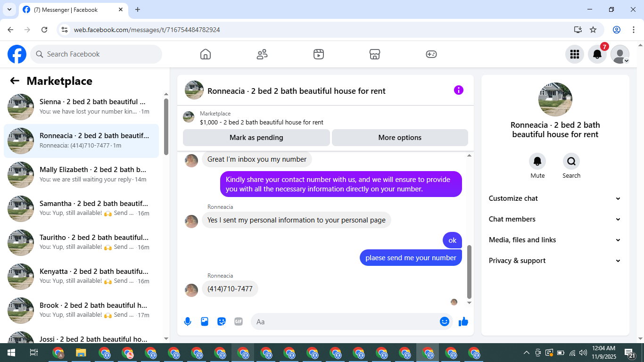Open the Marketplace storefront icon

pyautogui.click(x=375, y=54)
